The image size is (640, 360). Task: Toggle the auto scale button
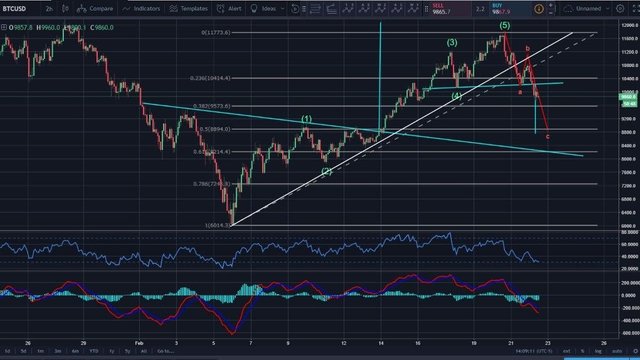point(617,351)
